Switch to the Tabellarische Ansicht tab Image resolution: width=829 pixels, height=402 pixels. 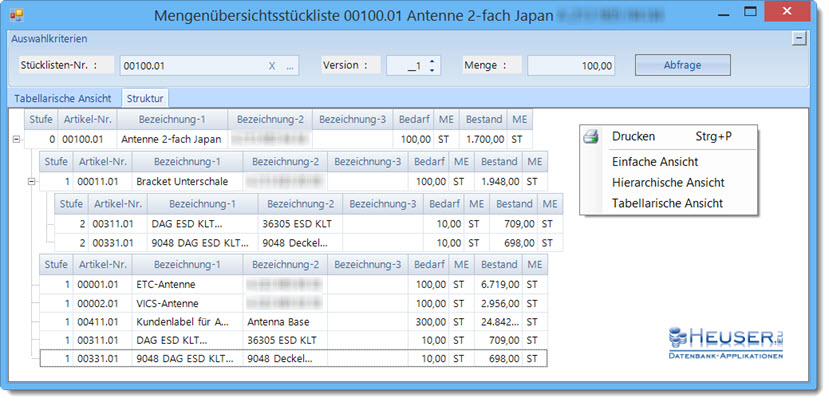point(62,98)
